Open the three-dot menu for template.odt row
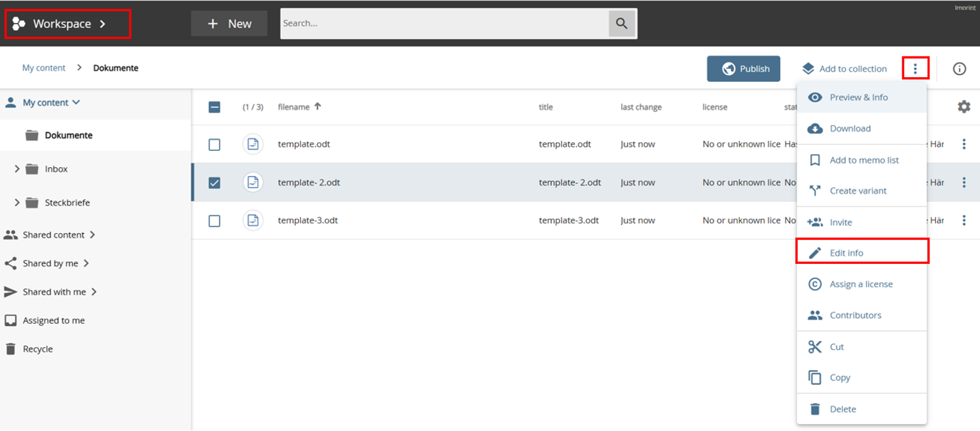 point(964,145)
